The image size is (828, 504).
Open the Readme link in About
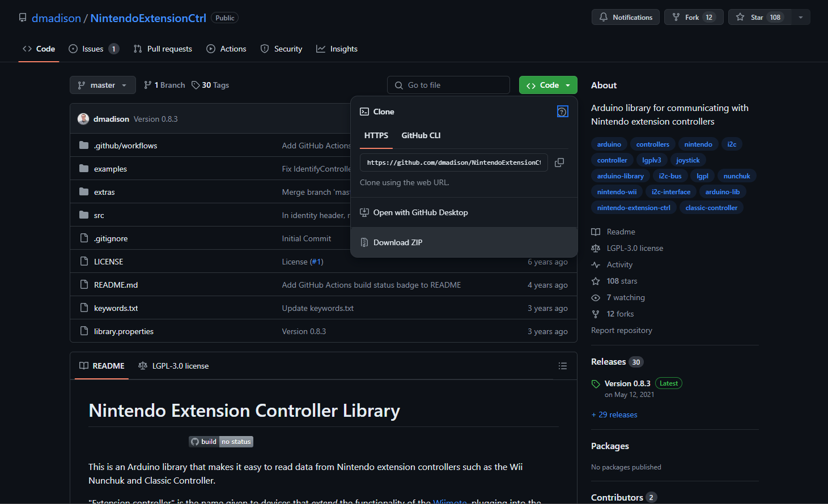[613, 232]
